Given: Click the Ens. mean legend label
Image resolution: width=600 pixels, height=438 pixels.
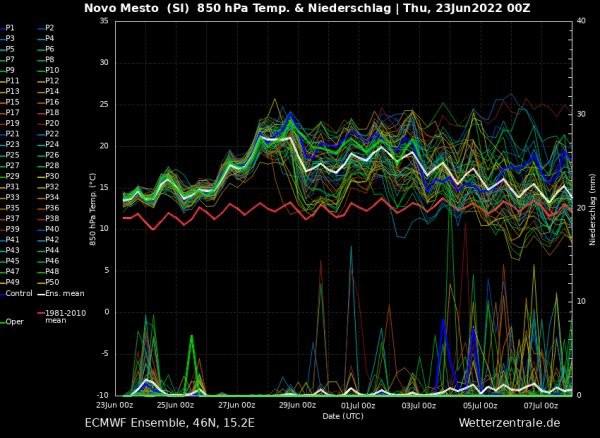Looking at the screenshot, I should 65,293.
